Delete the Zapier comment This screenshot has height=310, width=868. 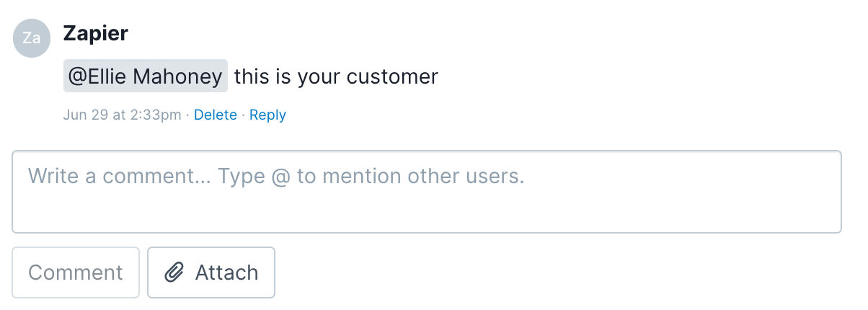click(x=216, y=115)
